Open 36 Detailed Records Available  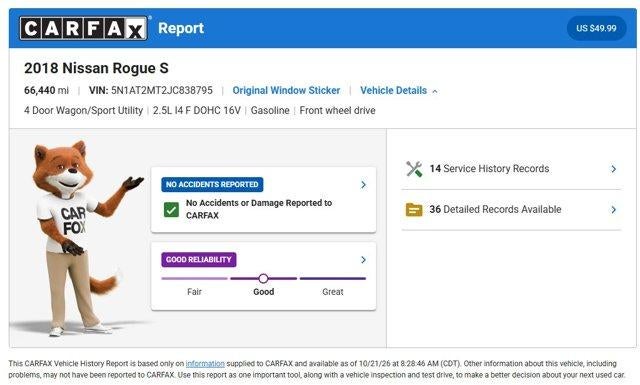511,210
